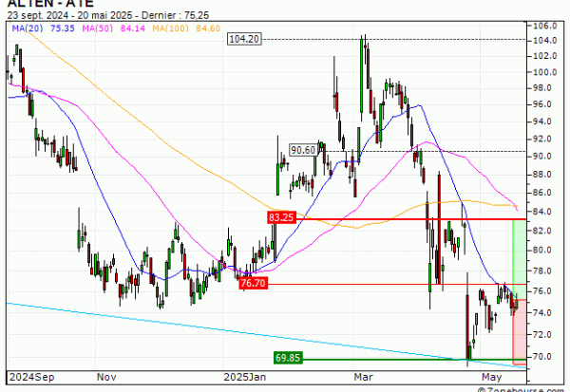Click the Nov axis label
The width and height of the screenshot is (570, 392).
pyautogui.click(x=106, y=377)
